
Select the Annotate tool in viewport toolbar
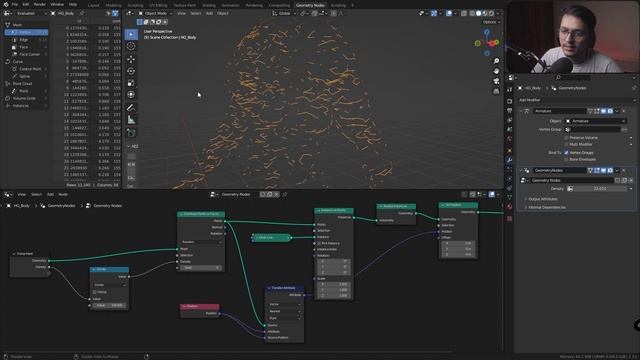[131, 108]
